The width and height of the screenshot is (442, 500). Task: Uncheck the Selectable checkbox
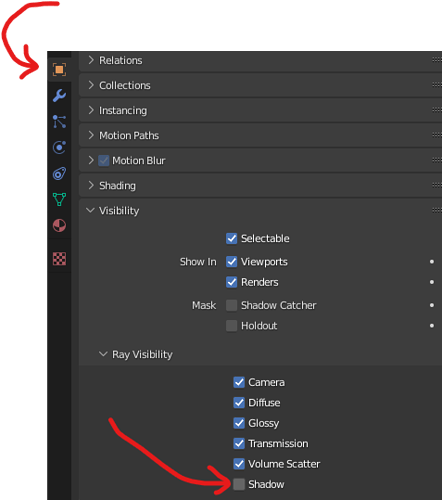click(x=232, y=239)
